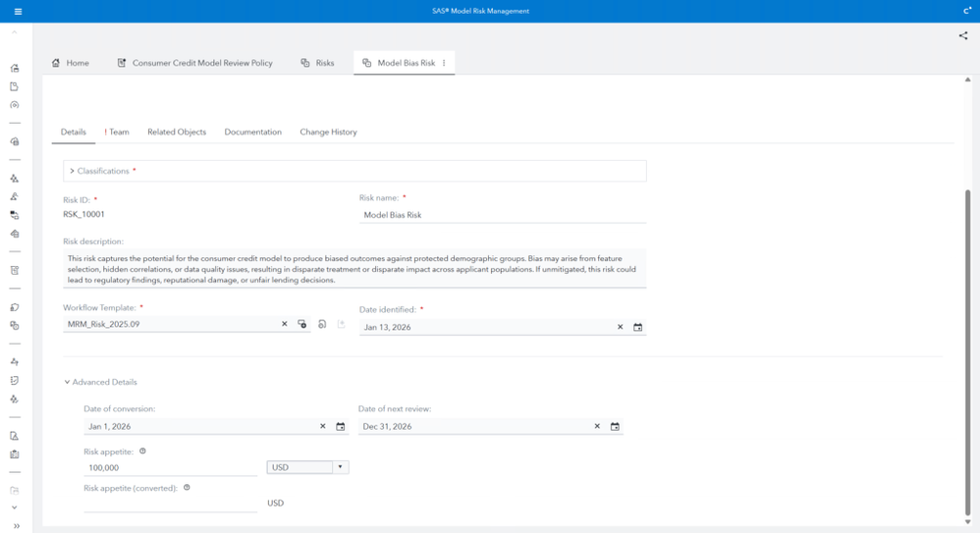Click the circular target icon in the sidebar
The image size is (980, 533).
point(15,105)
